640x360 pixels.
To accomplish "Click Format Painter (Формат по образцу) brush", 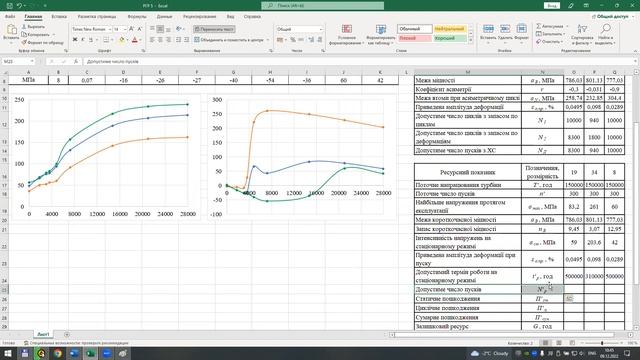I will click(x=24, y=42).
